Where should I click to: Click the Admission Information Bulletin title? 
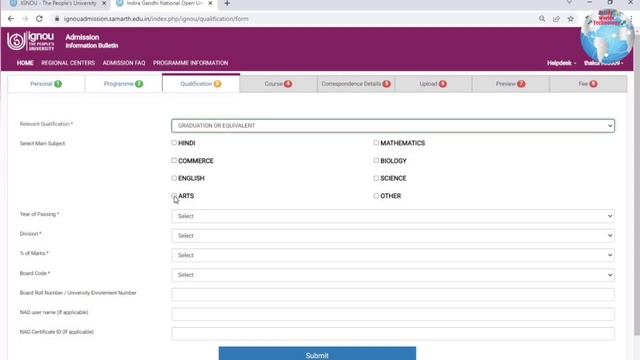(x=91, y=41)
